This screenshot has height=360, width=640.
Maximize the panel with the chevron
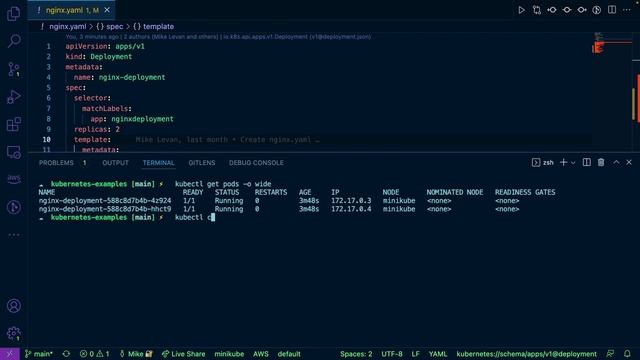tap(616, 162)
